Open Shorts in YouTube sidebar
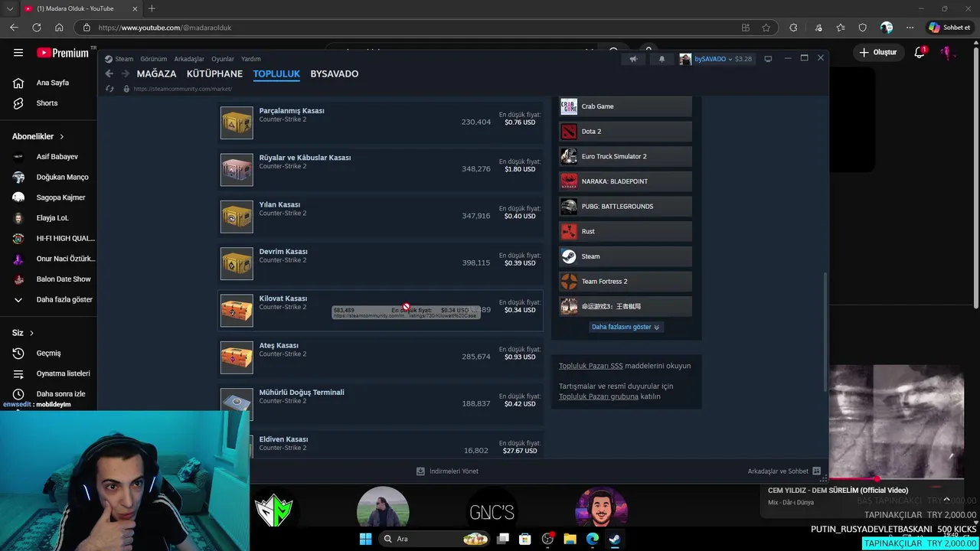980x551 pixels. (48, 103)
